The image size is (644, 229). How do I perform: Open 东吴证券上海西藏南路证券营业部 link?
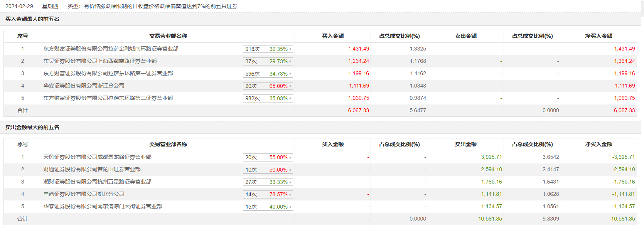[100, 61]
